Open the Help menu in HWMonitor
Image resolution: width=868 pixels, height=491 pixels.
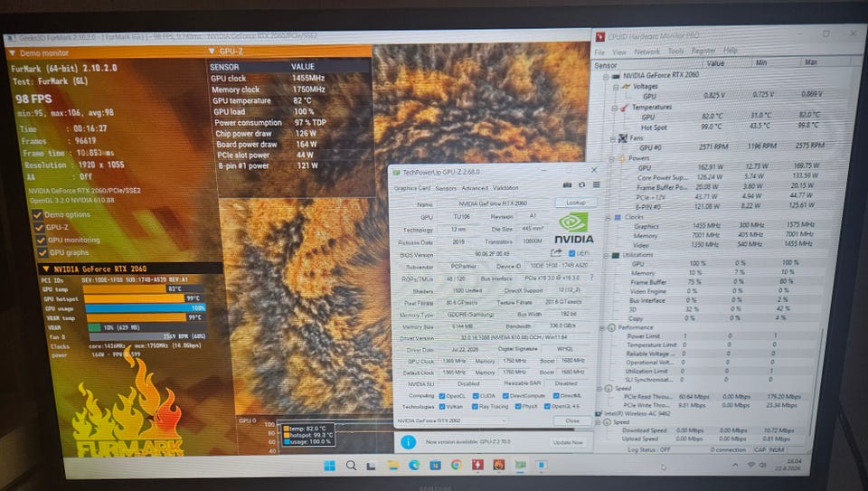pos(731,50)
